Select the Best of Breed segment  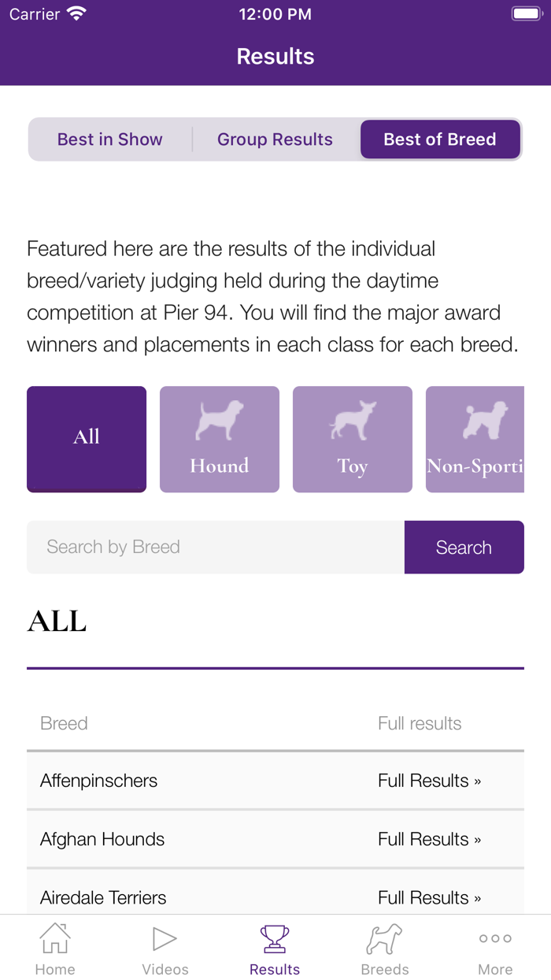pyautogui.click(x=440, y=139)
